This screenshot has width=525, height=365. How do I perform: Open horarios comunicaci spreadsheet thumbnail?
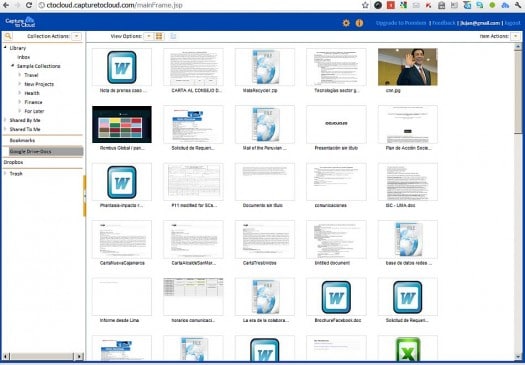pyautogui.click(x=193, y=297)
